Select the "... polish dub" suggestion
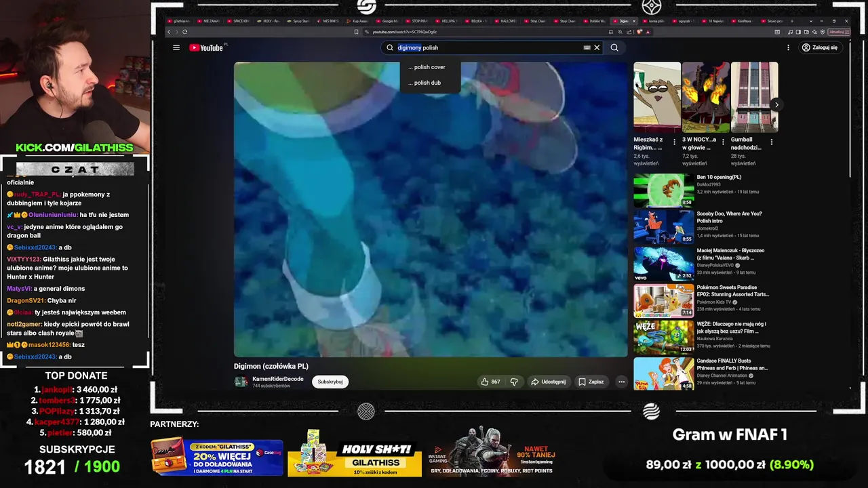Screen dimensions: 868x488 click(x=430, y=83)
